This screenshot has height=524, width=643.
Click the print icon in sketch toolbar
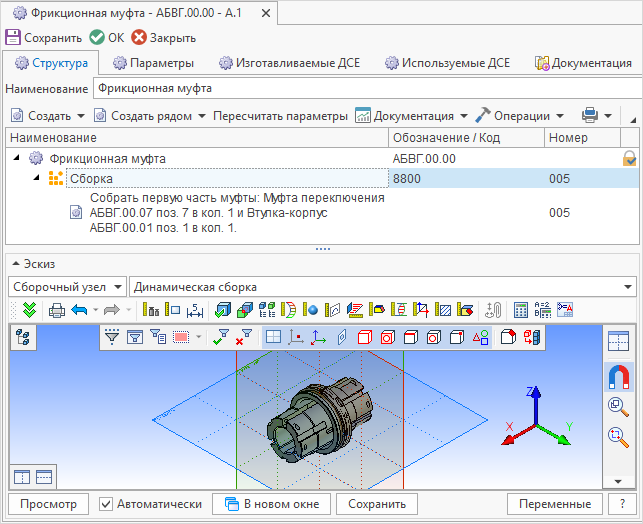(57, 310)
